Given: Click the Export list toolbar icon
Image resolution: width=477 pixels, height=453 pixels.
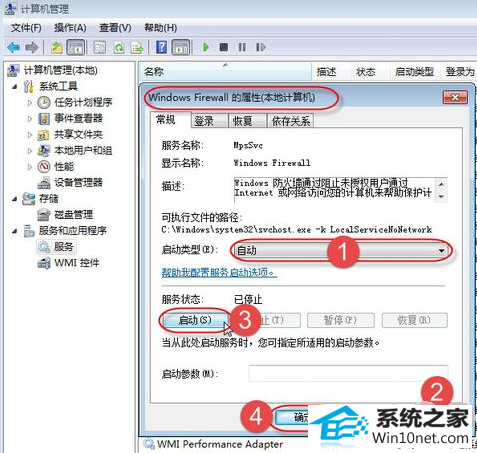Looking at the screenshot, I should click(x=137, y=48).
